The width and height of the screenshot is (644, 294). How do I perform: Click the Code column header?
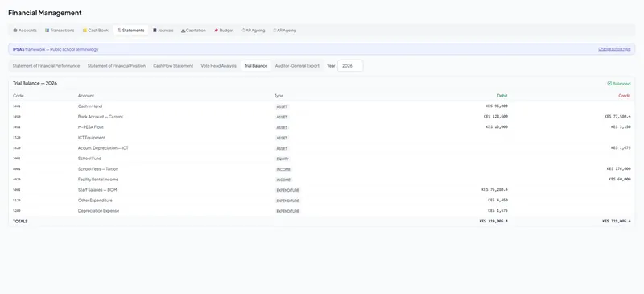18,96
